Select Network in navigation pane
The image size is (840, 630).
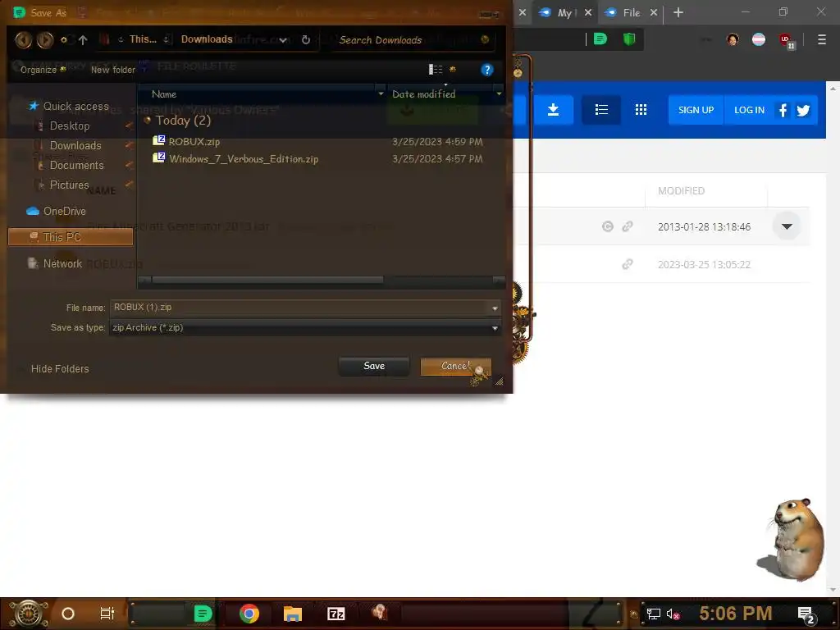tap(62, 263)
